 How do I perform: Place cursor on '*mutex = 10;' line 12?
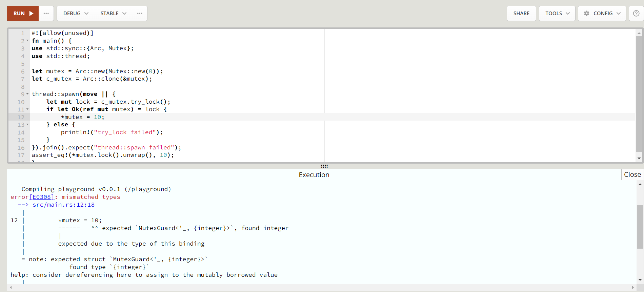coord(83,117)
